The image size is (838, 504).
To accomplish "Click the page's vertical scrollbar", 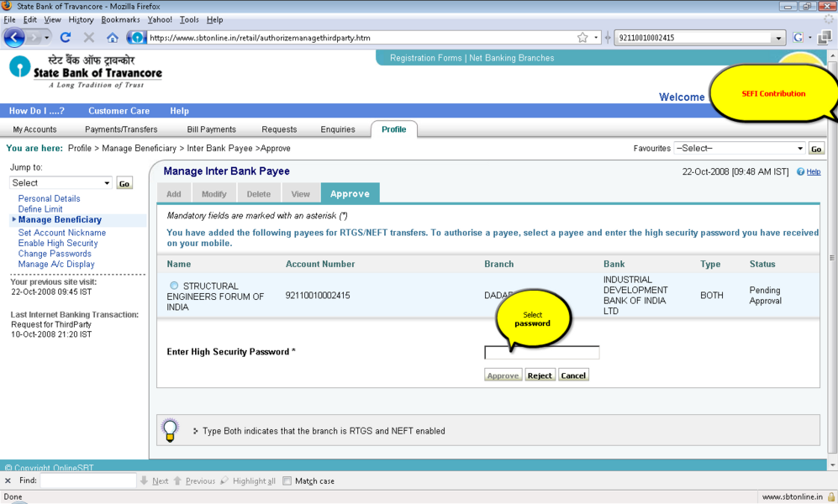I will 832,252.
